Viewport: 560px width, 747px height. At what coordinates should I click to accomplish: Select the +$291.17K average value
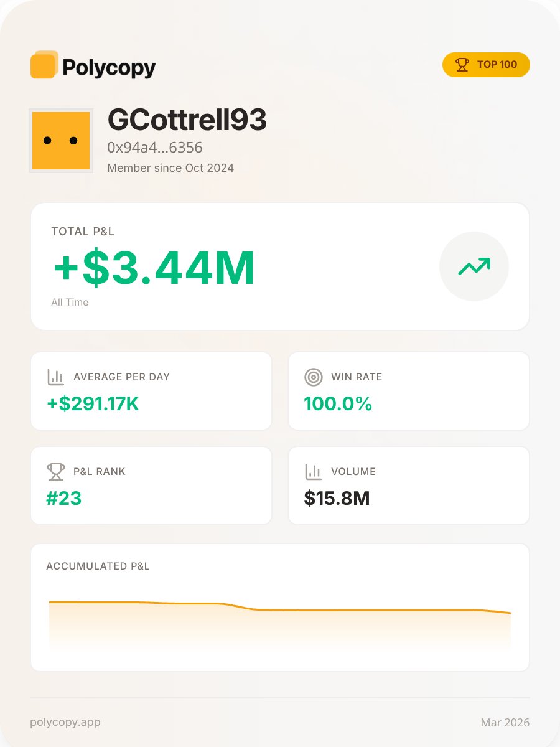(x=93, y=405)
